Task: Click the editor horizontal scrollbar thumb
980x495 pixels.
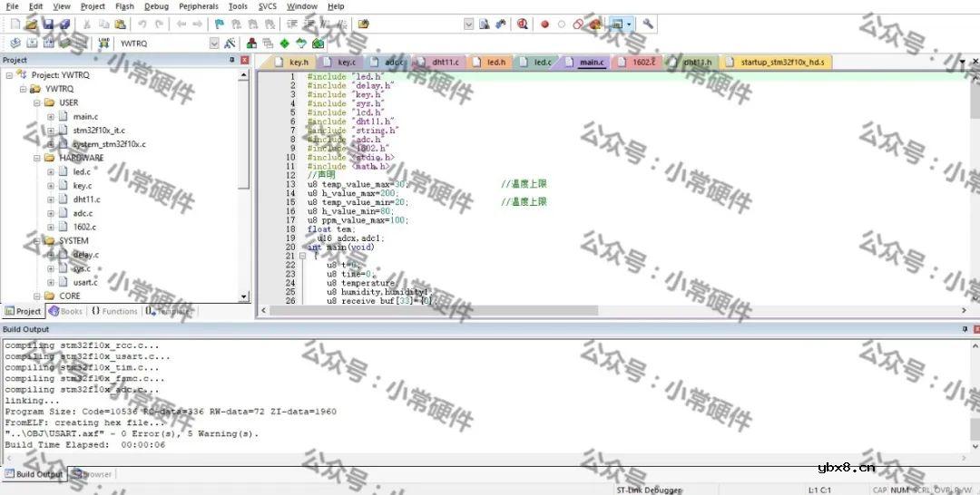Action: pyautogui.click(x=433, y=310)
